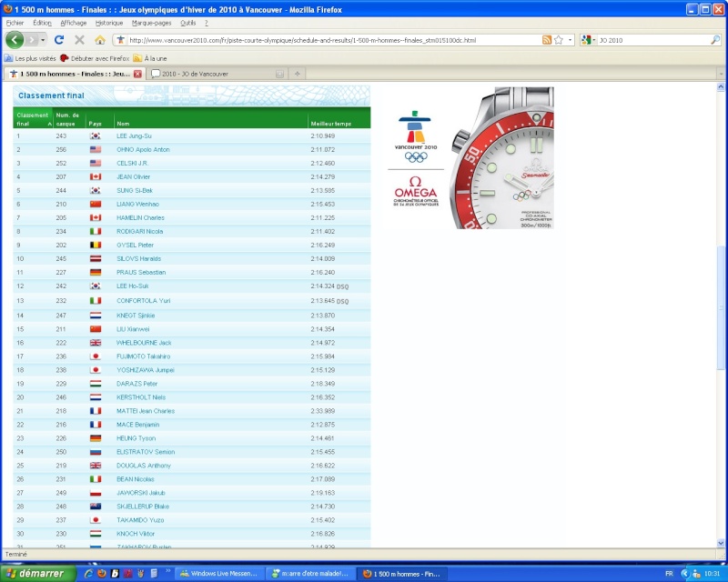Go back using the green Back arrow

coord(15,40)
